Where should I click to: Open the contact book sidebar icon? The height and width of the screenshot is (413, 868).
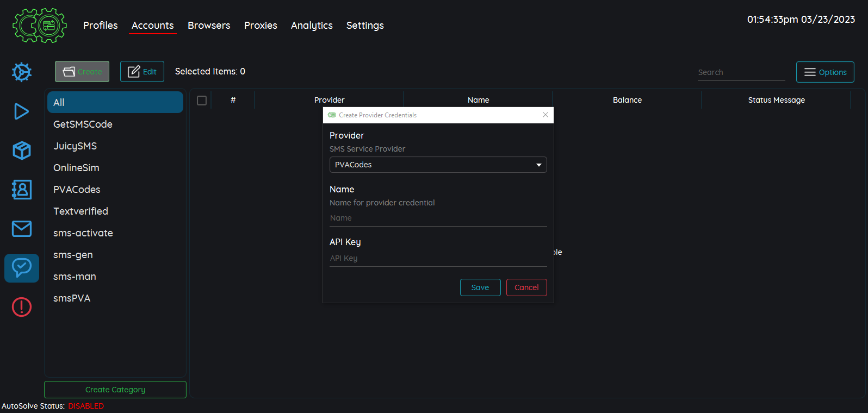coord(22,190)
